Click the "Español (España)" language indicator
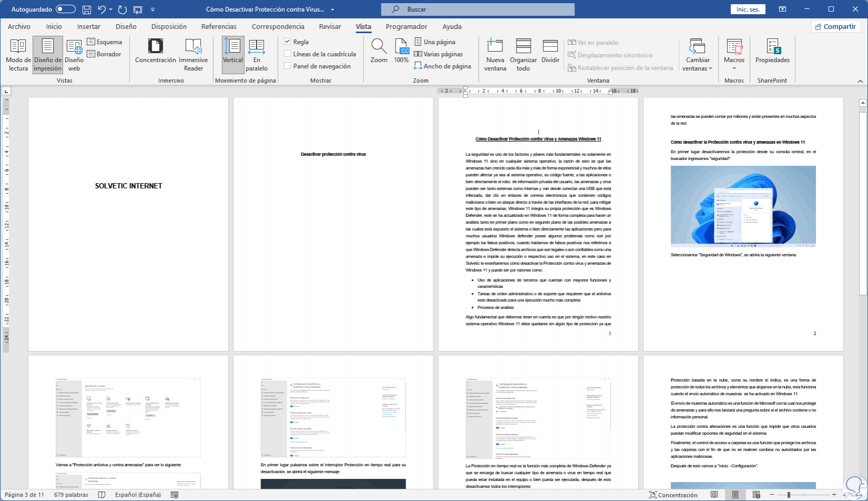This screenshot has width=868, height=501. [x=138, y=495]
